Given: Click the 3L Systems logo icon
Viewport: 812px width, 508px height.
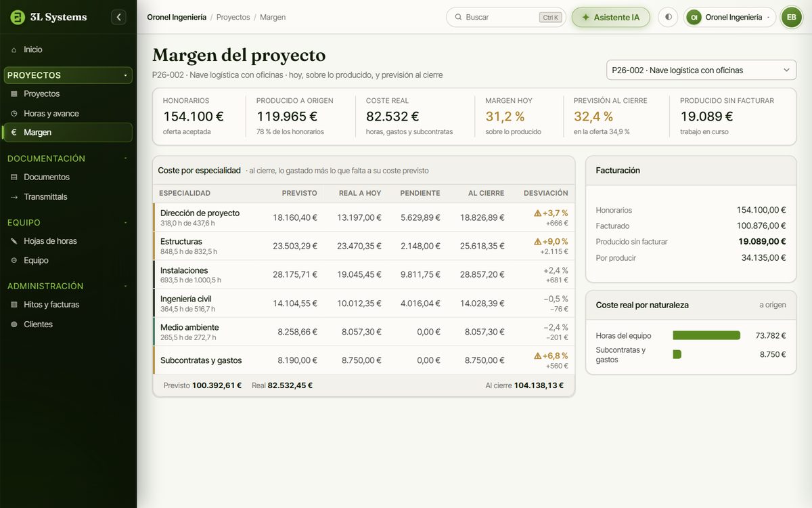Looking at the screenshot, I should (18, 17).
